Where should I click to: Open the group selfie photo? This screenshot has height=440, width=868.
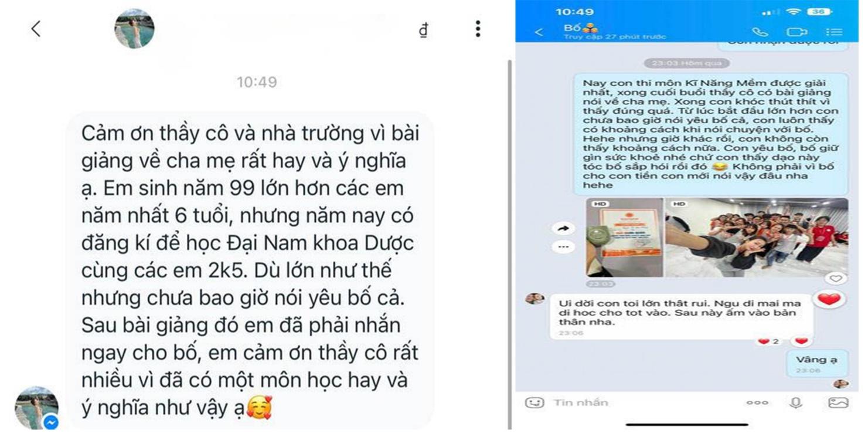757,238
